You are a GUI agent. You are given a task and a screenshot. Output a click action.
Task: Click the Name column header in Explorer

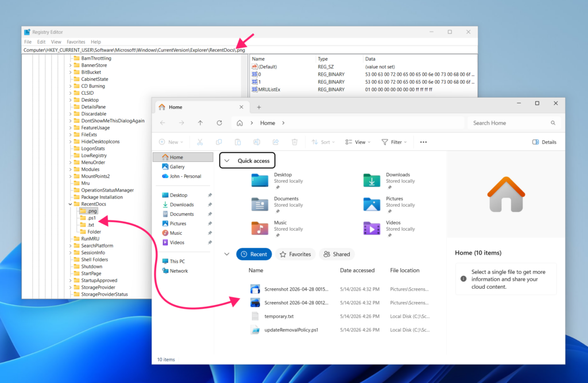(x=256, y=270)
